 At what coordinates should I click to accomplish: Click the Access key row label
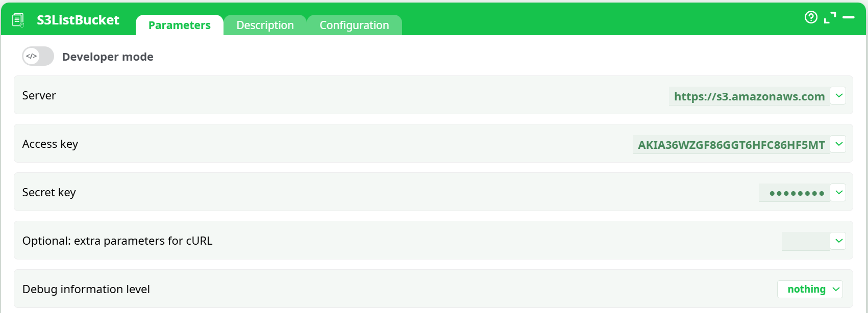tap(50, 144)
